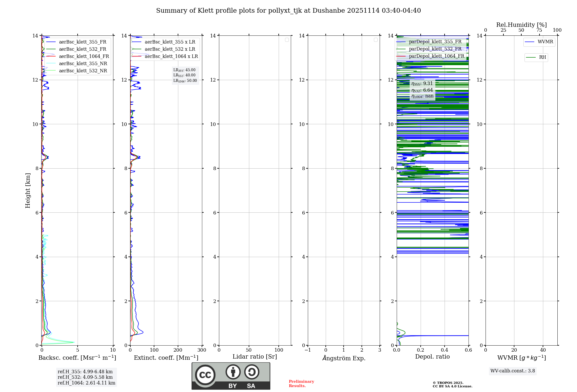Click the eta 355 9.31 depolarization annotation
Screen dimensions: 577x392
pos(422,84)
